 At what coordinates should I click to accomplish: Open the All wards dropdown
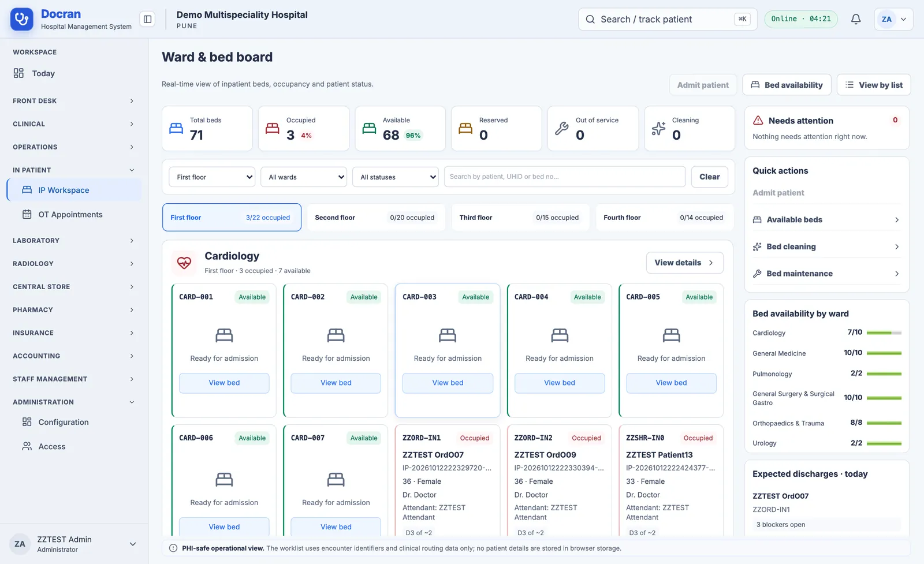pos(304,177)
